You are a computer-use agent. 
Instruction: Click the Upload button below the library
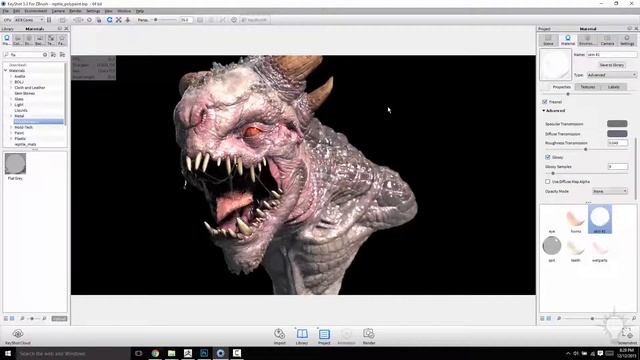click(59, 318)
